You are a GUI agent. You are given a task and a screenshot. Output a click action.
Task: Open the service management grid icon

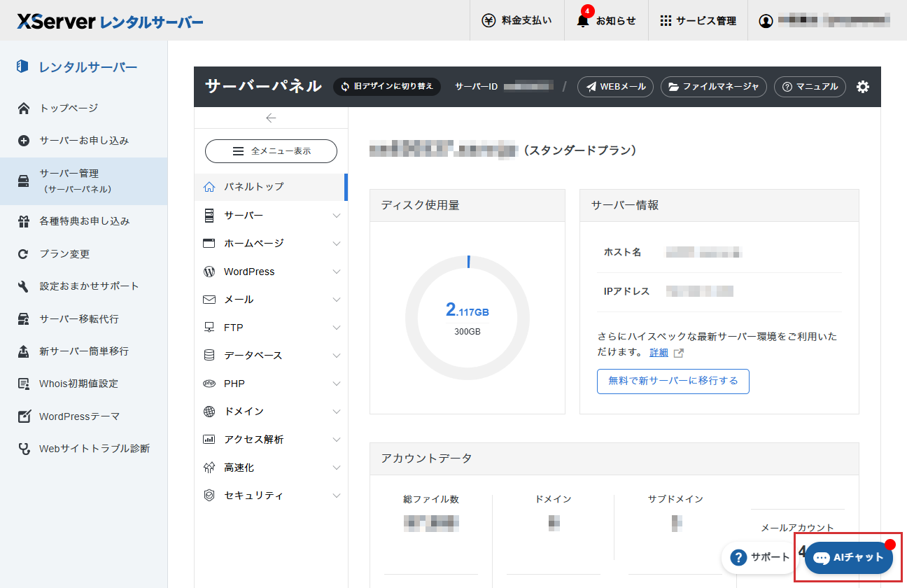coord(666,20)
